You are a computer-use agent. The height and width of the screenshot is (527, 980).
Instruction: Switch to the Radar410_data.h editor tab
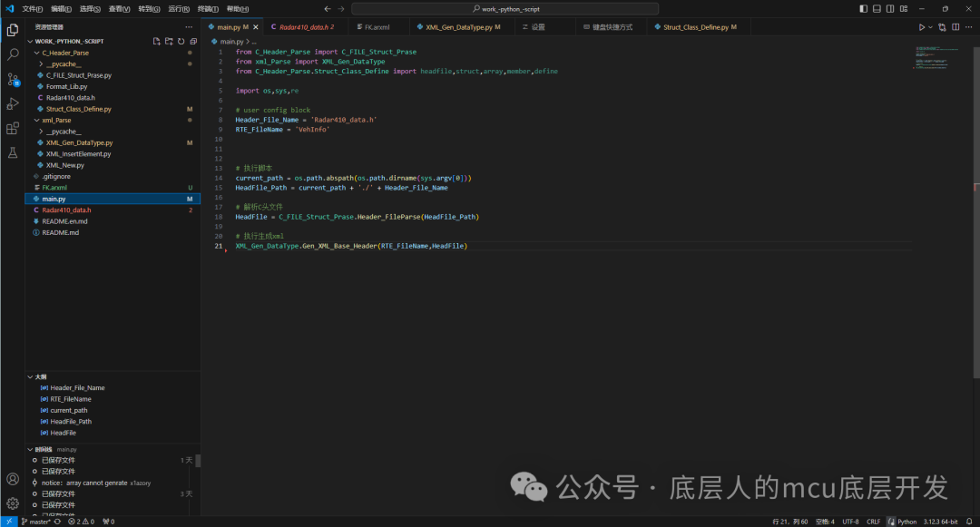tap(306, 27)
